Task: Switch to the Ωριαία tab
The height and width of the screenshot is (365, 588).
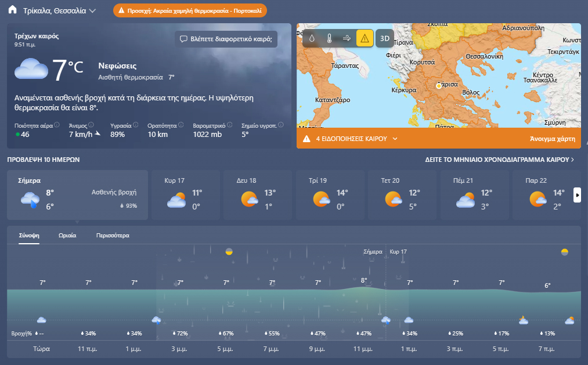Action: pyautogui.click(x=67, y=236)
